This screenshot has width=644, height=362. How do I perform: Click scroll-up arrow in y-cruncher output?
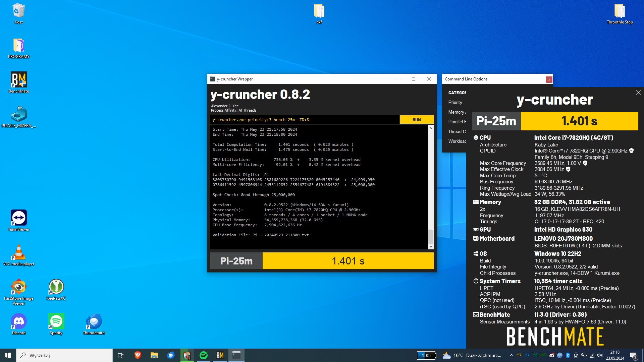click(x=431, y=128)
